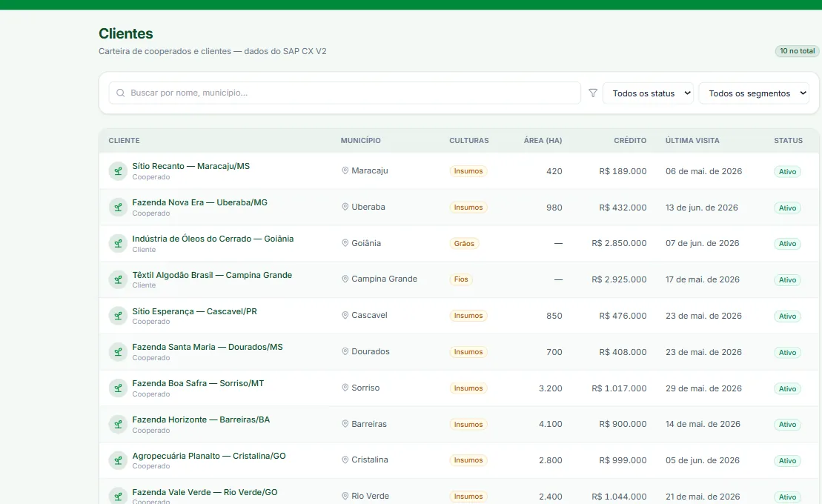Click visit date 29 de mai. de 2026

point(703,388)
